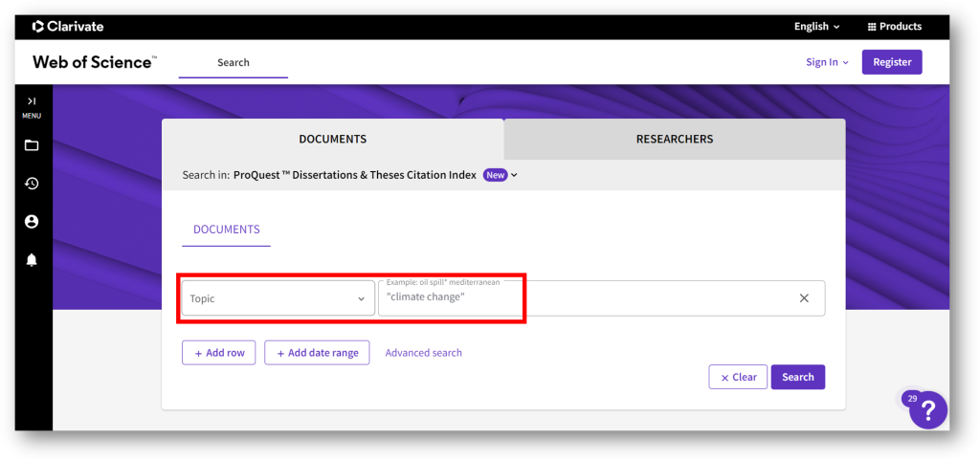
Task: Expand the Search in database chevron
Action: click(514, 176)
